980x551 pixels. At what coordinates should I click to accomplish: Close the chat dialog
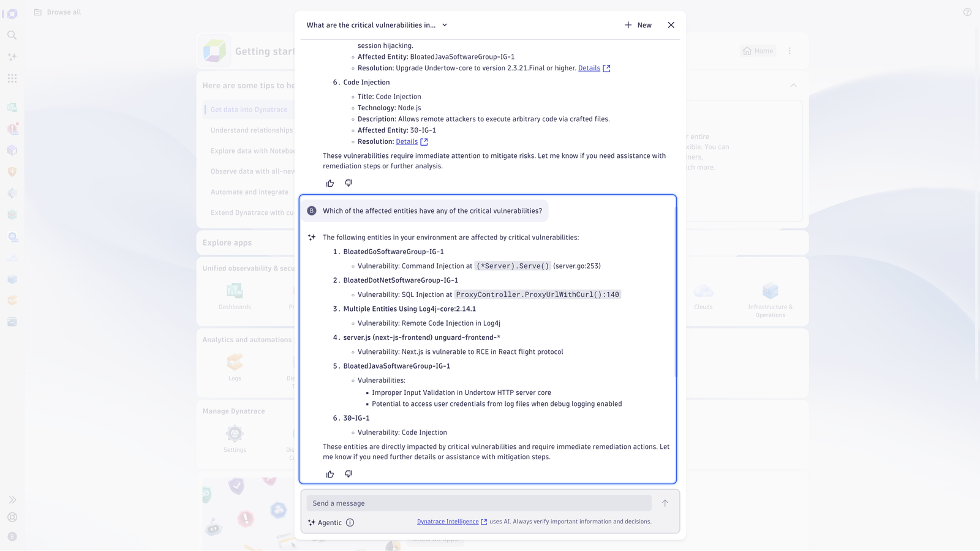[671, 25]
